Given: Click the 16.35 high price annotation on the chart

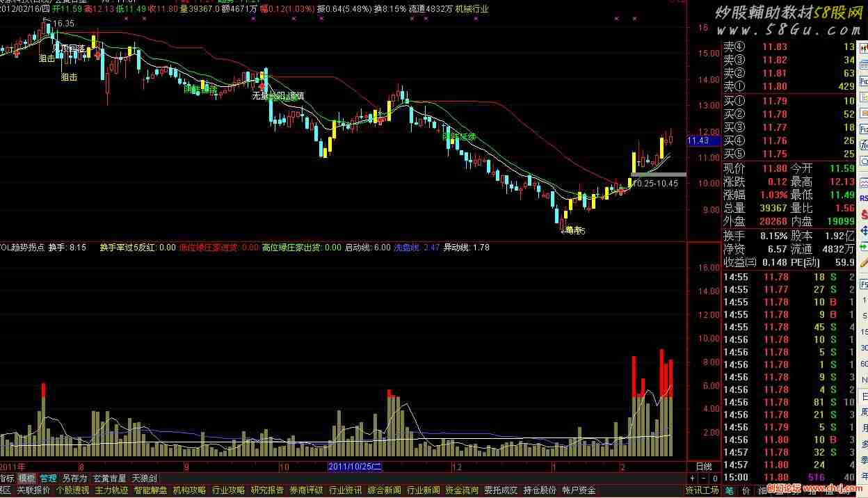Looking at the screenshot, I should [x=63, y=24].
